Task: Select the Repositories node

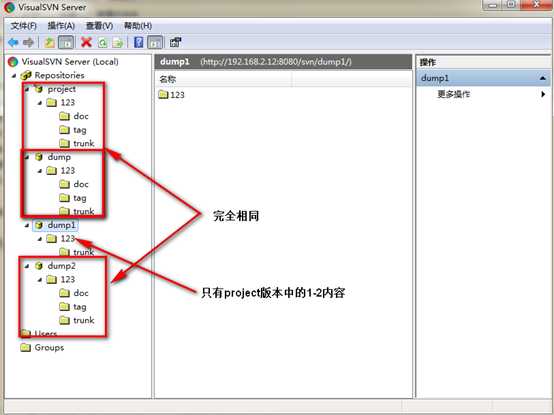Action: click(x=59, y=75)
